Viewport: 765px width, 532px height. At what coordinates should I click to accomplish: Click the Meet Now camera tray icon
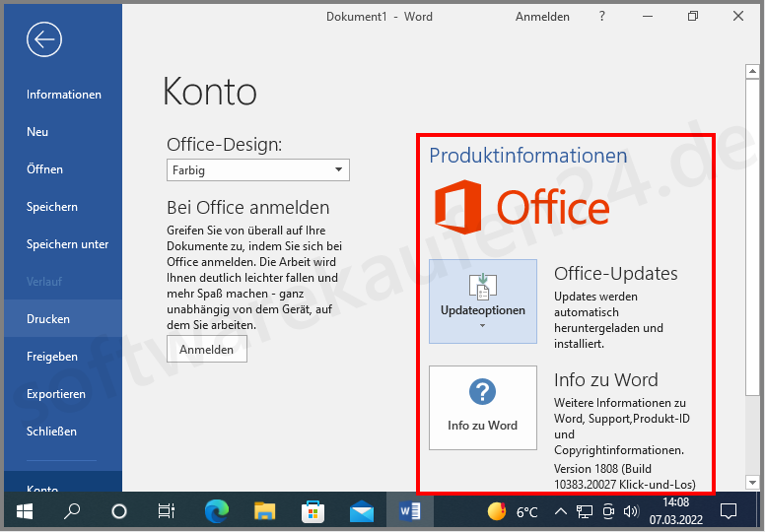tap(608, 511)
